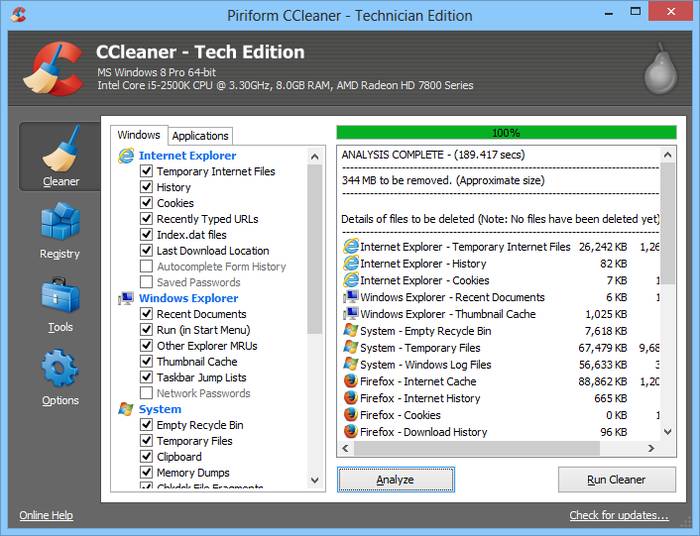700x536 pixels.
Task: Click the Internet Explorer category icon
Action: tap(126, 155)
